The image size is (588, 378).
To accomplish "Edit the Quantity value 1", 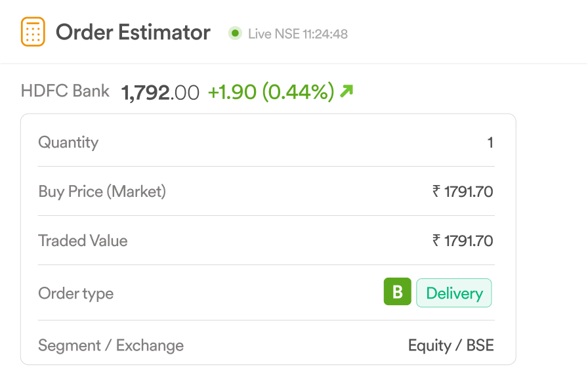I will pyautogui.click(x=490, y=142).
